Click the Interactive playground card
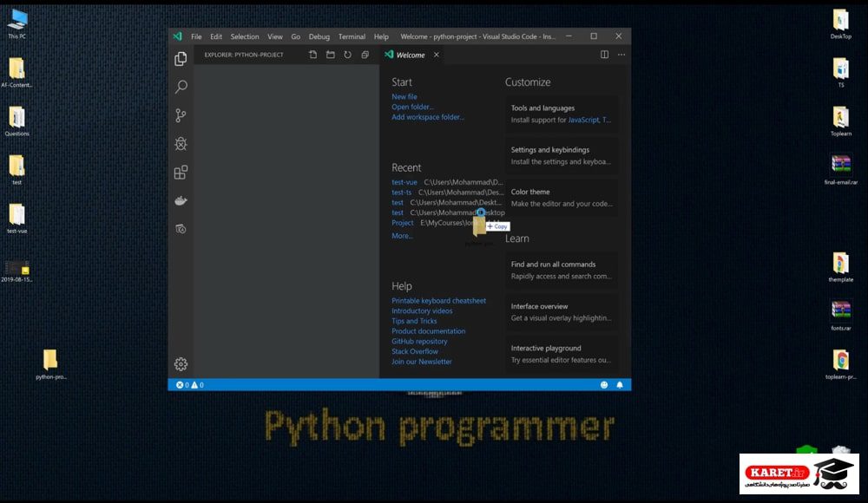This screenshot has height=503, width=868. (562, 354)
